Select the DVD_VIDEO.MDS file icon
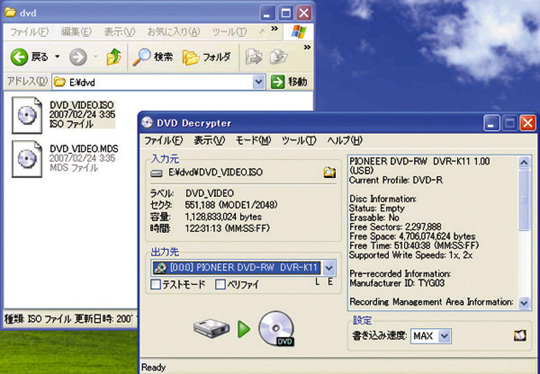The image size is (540, 374). pyautogui.click(x=27, y=159)
